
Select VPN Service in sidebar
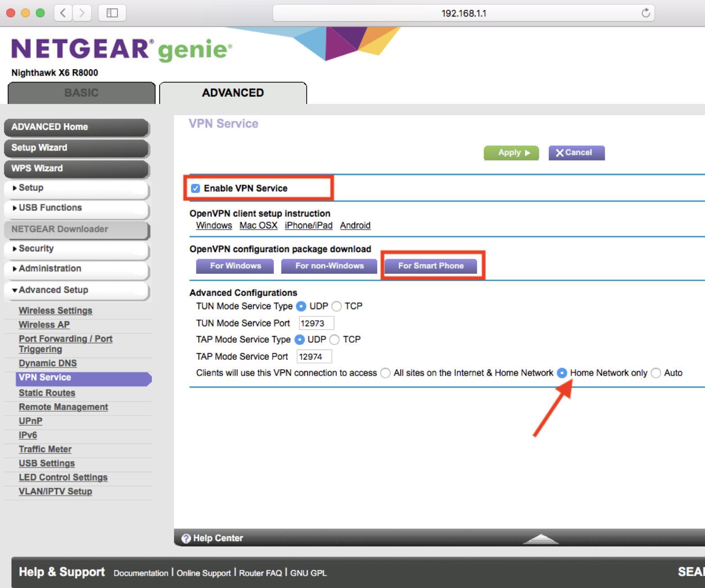click(x=84, y=378)
